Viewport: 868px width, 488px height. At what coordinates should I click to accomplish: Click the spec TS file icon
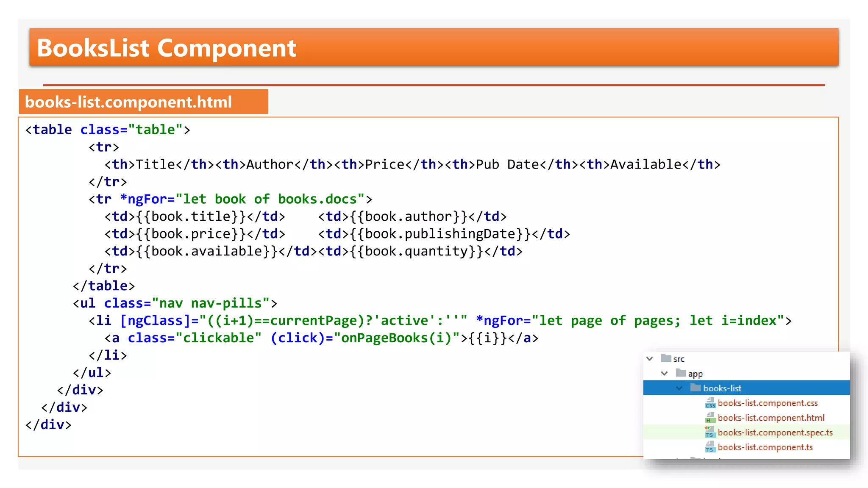pyautogui.click(x=710, y=432)
